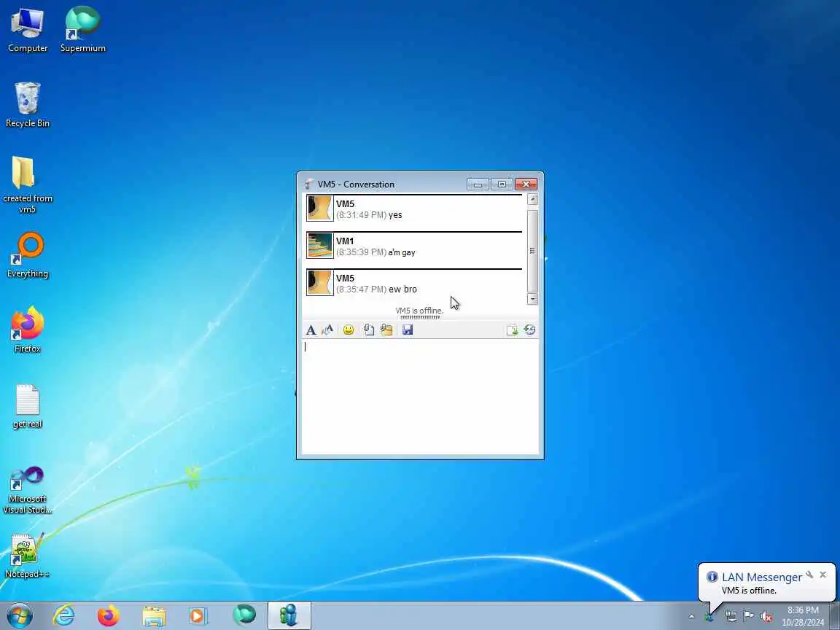Select the Supermium desktop shortcut
The width and height of the screenshot is (840, 630).
coord(82,30)
